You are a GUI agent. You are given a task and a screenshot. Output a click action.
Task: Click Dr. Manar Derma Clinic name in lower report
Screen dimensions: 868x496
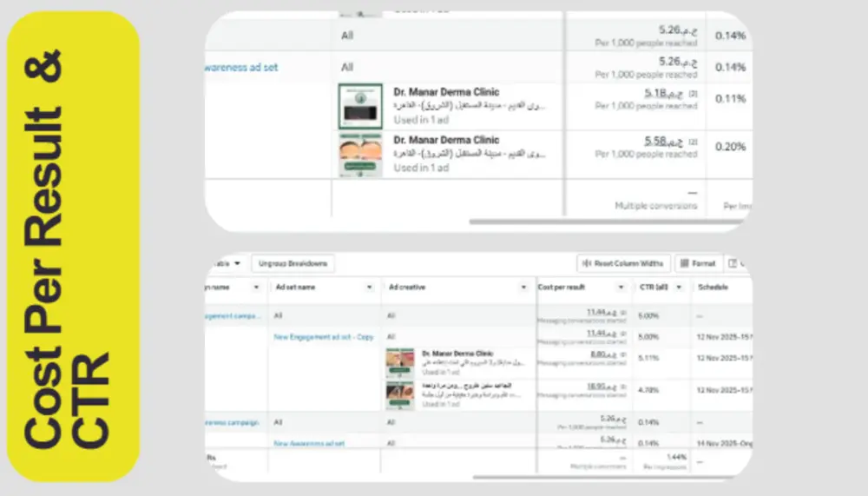(x=457, y=353)
